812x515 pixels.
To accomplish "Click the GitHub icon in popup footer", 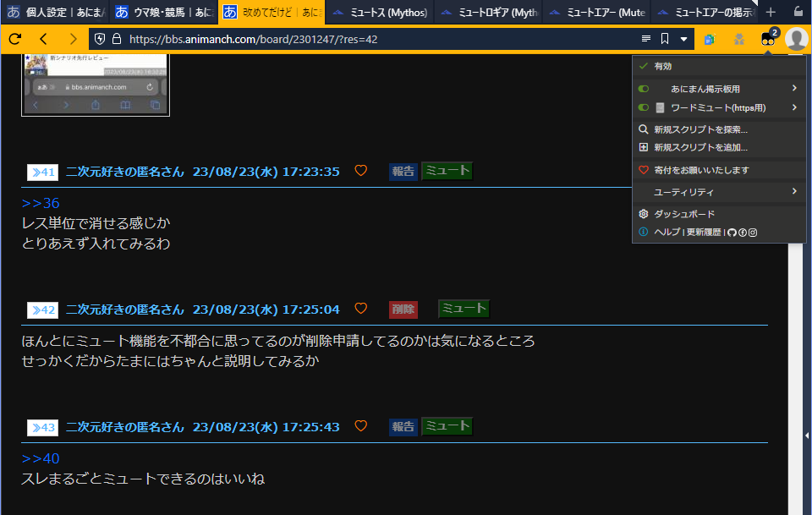I will pyautogui.click(x=732, y=233).
